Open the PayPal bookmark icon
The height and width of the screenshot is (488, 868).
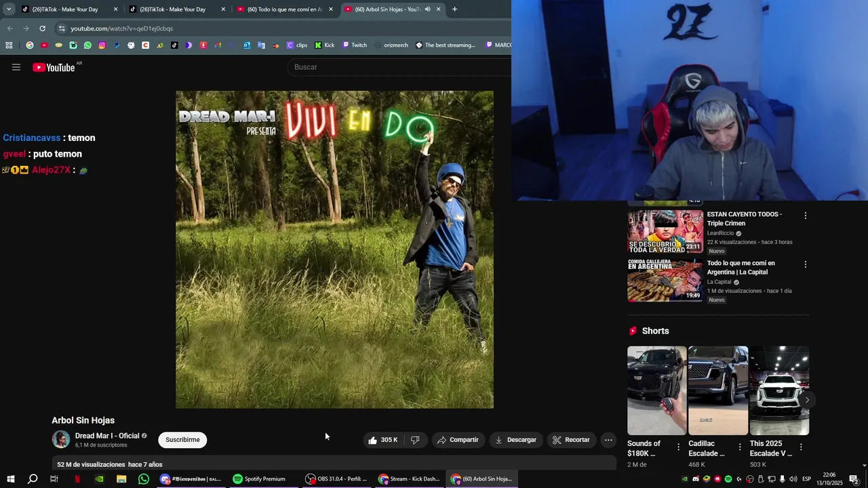click(117, 45)
